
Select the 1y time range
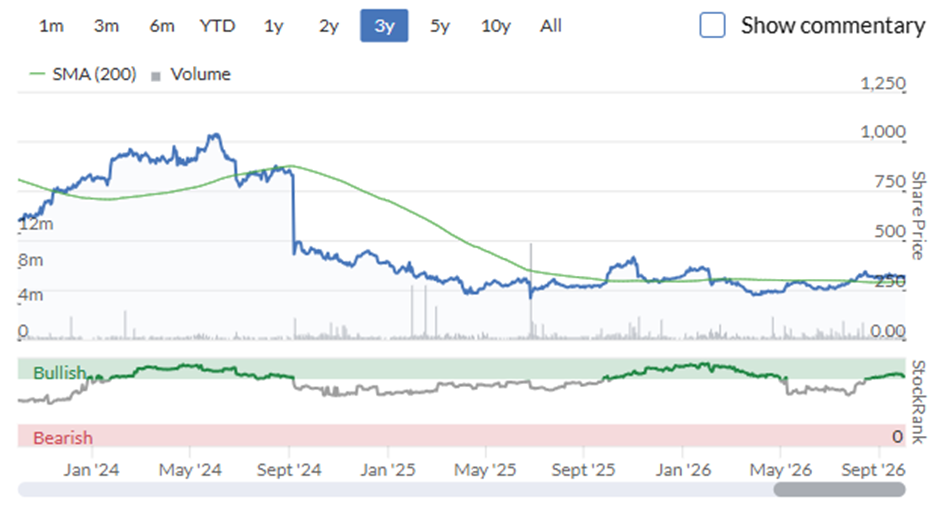tap(273, 26)
